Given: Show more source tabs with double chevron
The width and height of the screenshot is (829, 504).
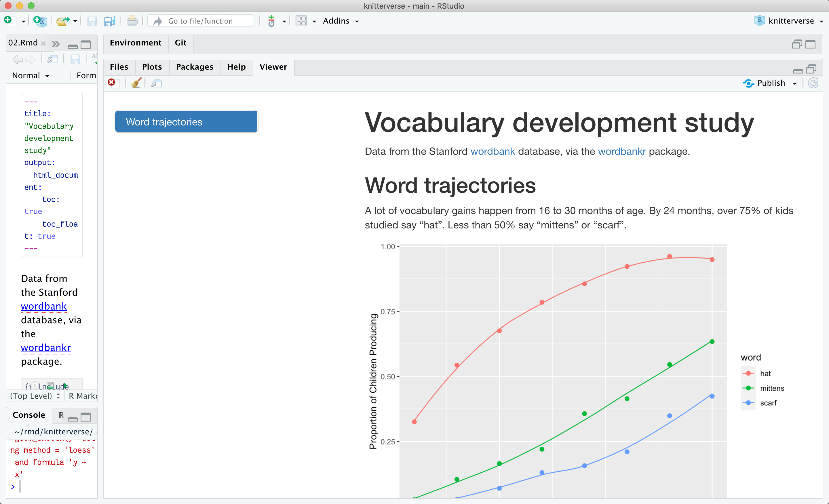Looking at the screenshot, I should point(56,44).
